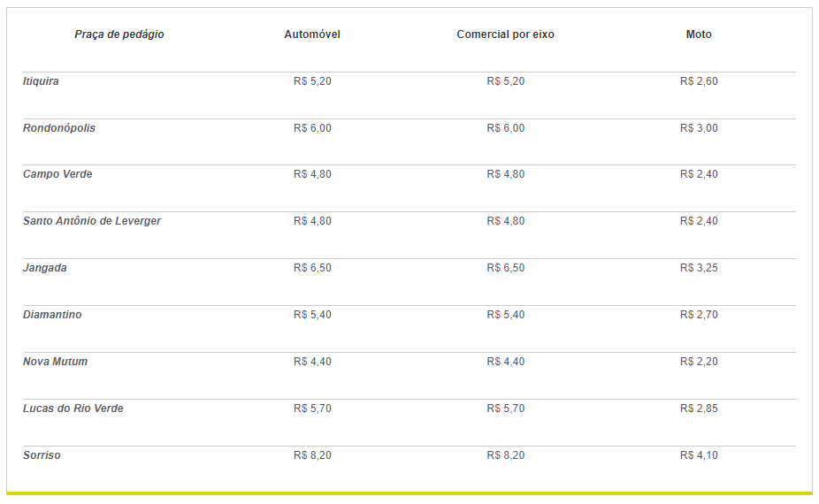Click Lucas do Rio Verde moto R$ 2,85

click(699, 409)
